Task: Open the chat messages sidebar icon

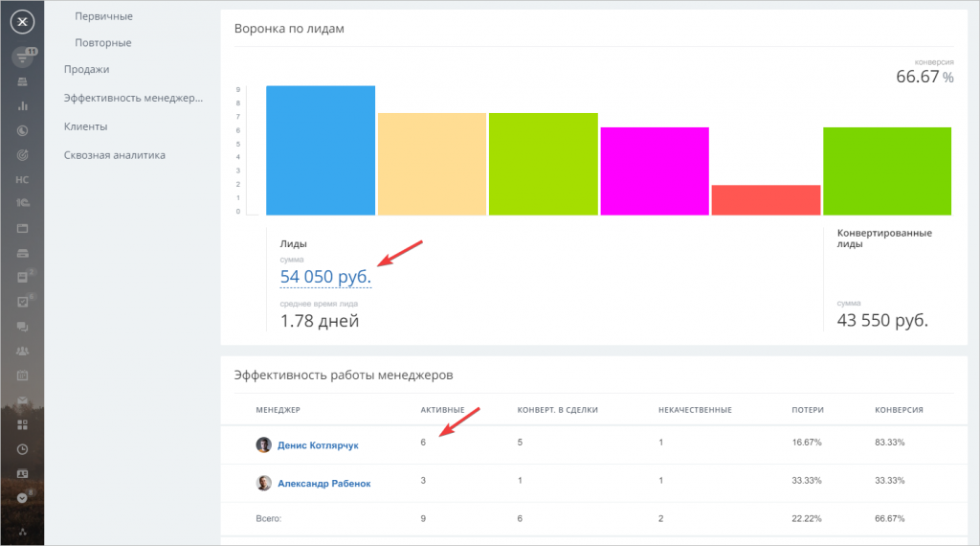Action: pos(22,327)
